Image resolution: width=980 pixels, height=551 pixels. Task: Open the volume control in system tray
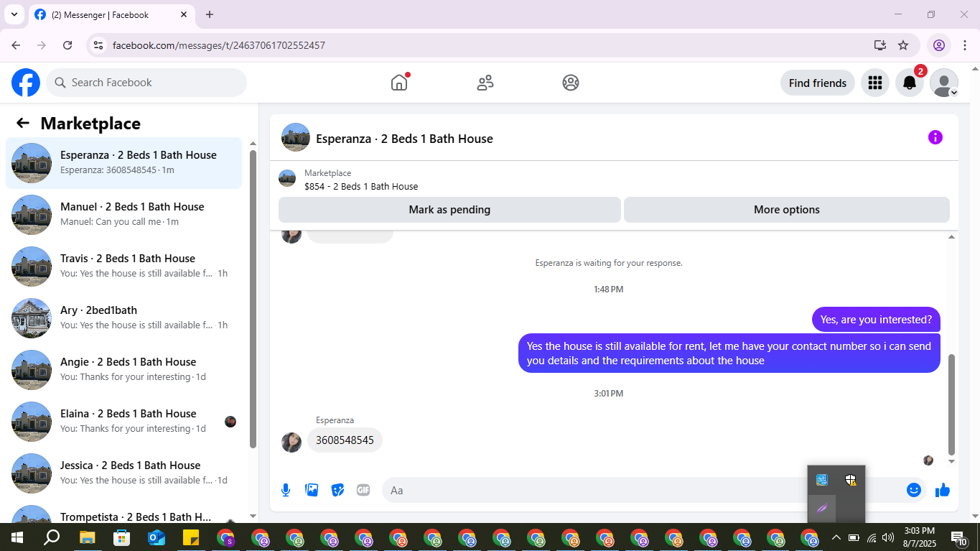[888, 537]
